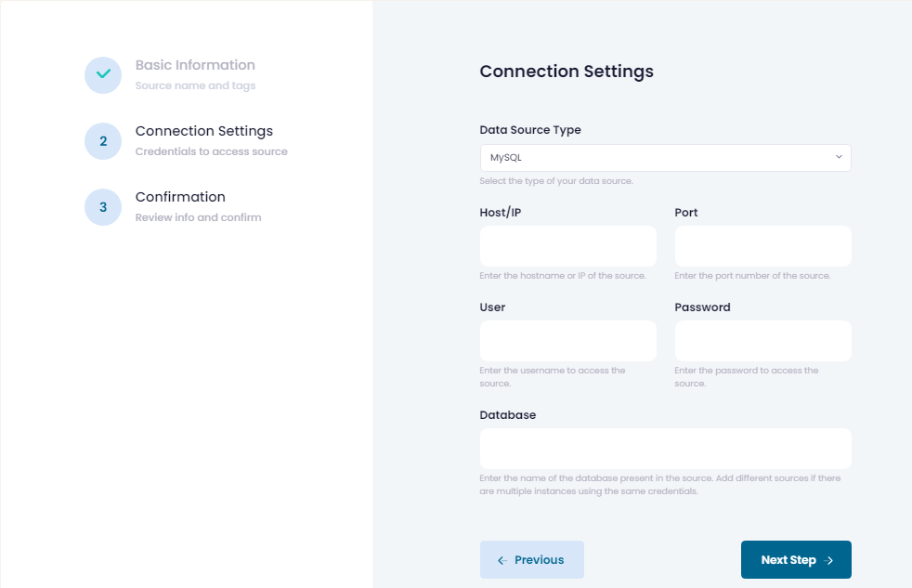912x588 pixels.
Task: Click the right arrow icon in Next Step button
Action: tap(829, 560)
